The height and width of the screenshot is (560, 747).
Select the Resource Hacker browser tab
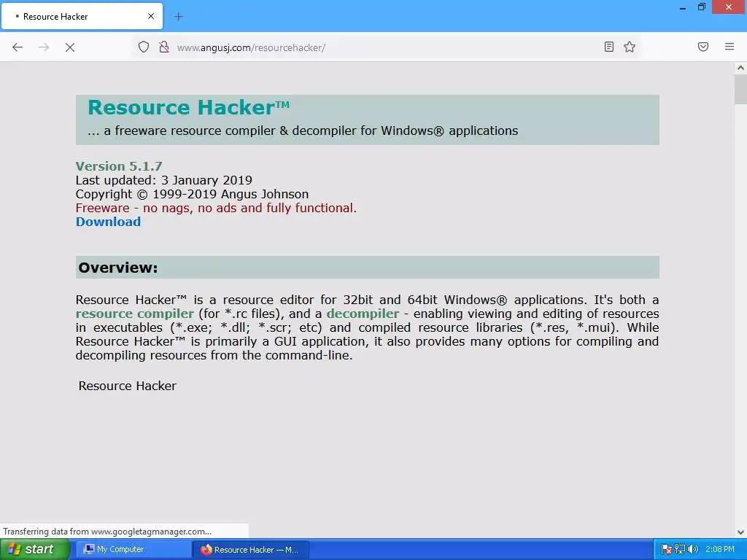[x=82, y=17]
